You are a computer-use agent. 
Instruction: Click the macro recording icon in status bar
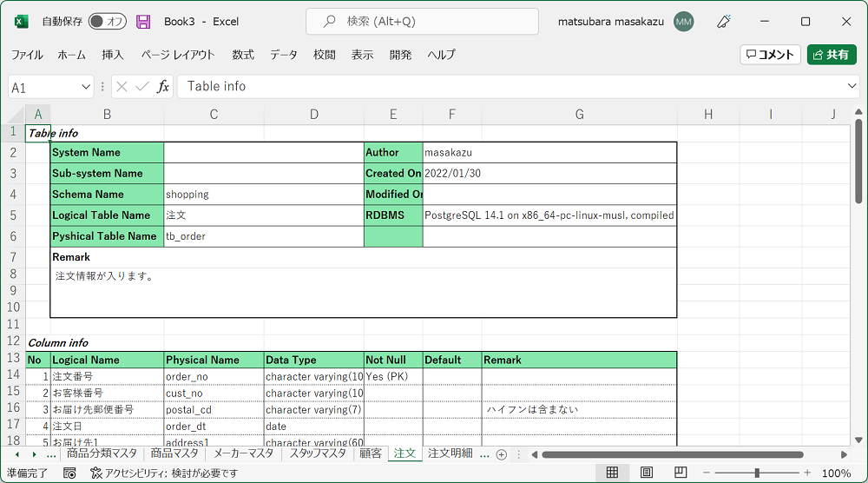(69, 473)
